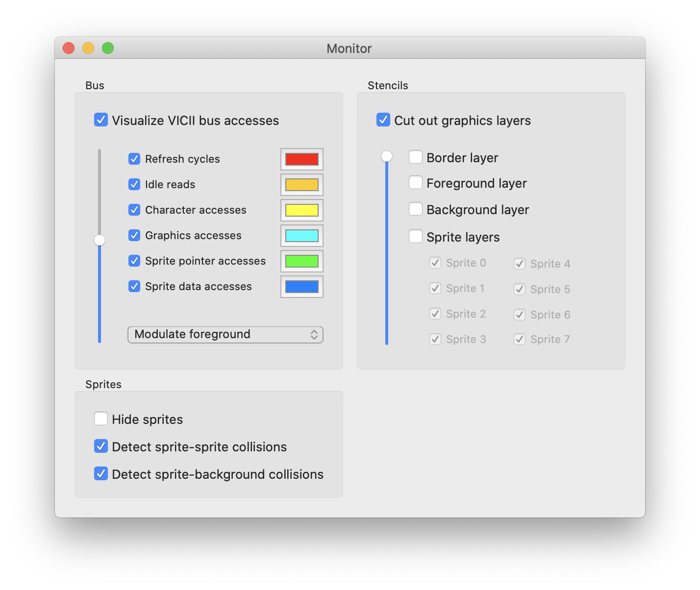Viewport: 700px width, 590px height.
Task: Open the Modulate foreground dropdown
Action: coord(225,335)
